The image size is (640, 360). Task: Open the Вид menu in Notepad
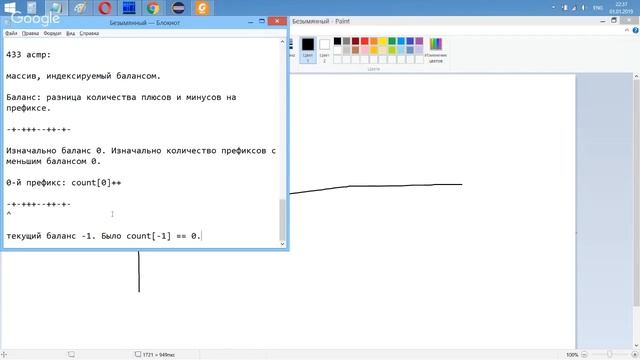pyautogui.click(x=70, y=33)
